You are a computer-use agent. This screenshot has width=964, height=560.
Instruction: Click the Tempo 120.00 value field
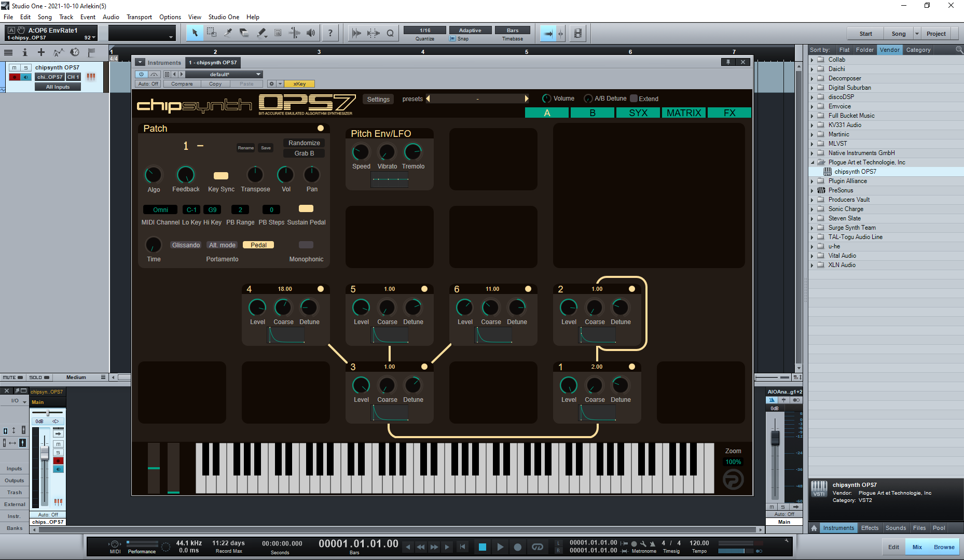click(699, 543)
